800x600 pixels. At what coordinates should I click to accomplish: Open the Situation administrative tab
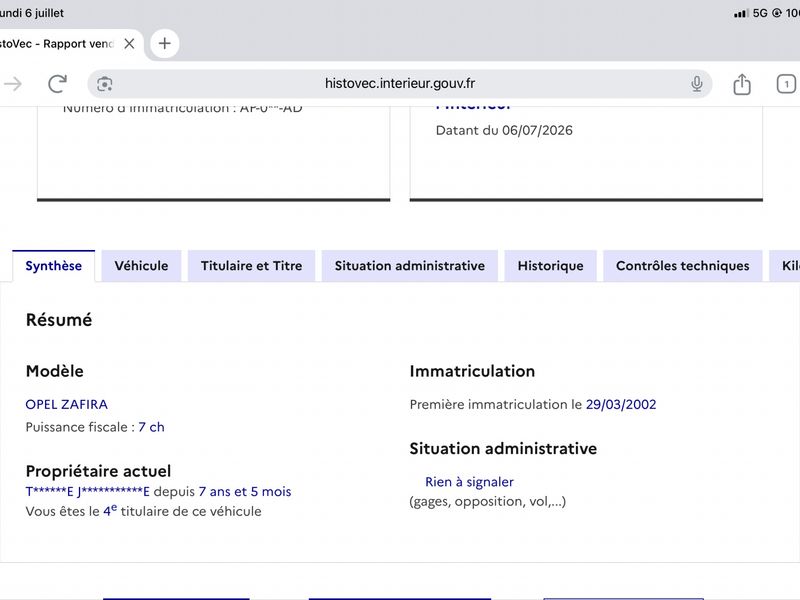point(410,266)
